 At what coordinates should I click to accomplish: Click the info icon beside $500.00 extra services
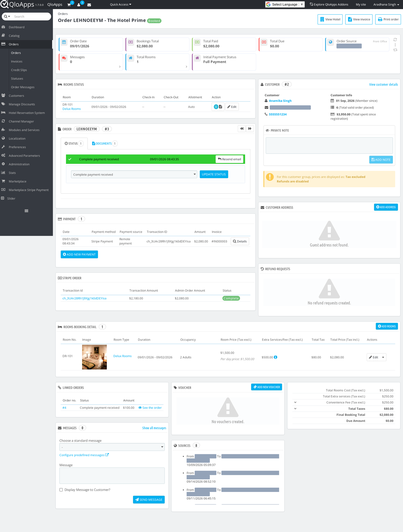tap(275, 357)
